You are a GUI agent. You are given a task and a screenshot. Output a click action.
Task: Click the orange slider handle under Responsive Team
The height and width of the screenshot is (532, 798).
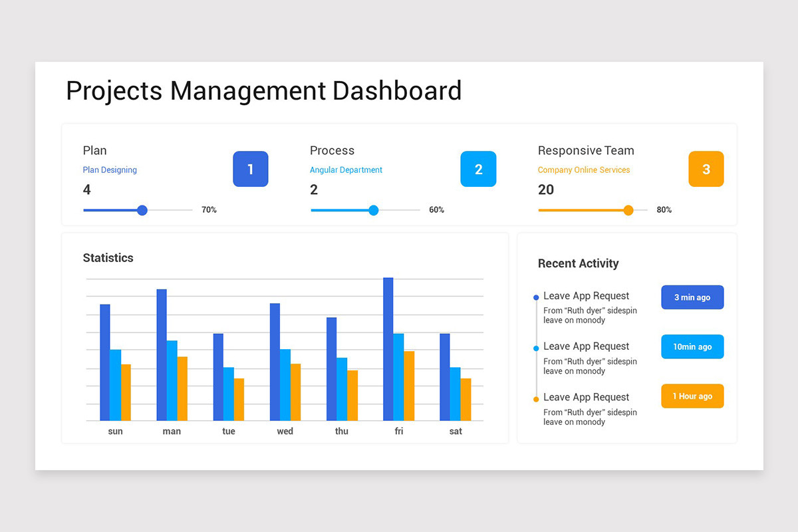click(628, 210)
